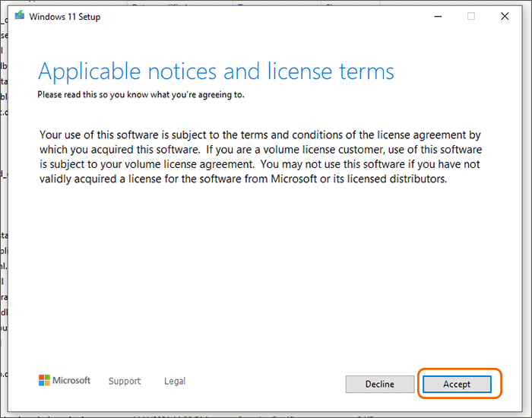Click the 'Windows 11 Setup' window title
This screenshot has height=418, width=532.
point(65,17)
